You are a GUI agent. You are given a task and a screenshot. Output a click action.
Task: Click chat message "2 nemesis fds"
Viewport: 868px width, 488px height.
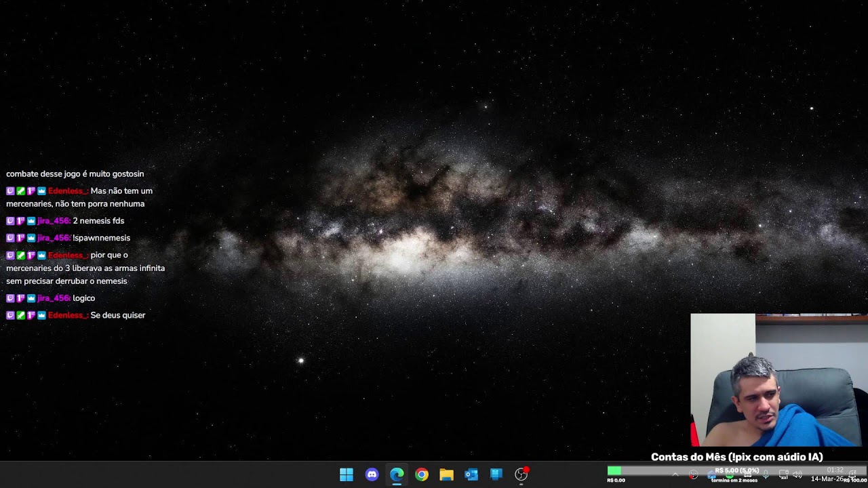[x=98, y=221]
